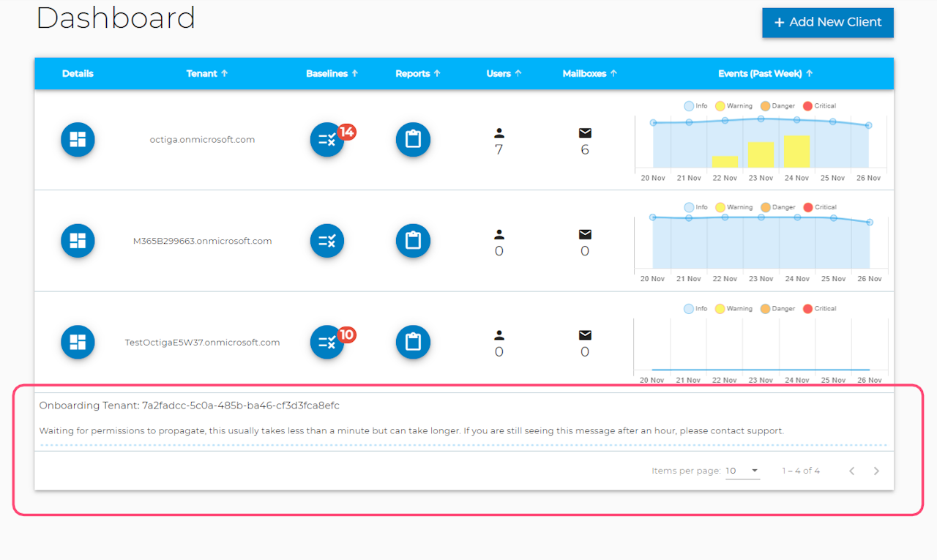The image size is (937, 560).
Task: Open reports clipboard for TestOctigaE5W37 tenant
Action: coord(414,342)
